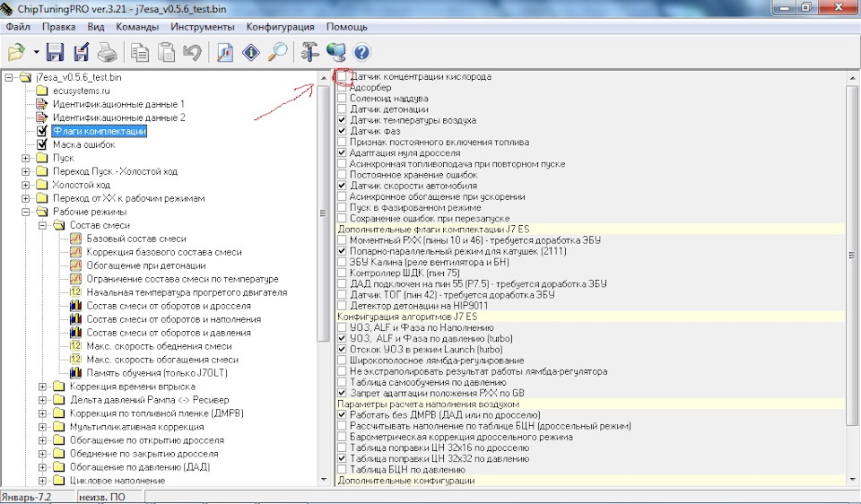Enable 'Датчик концентрации кислорода' checkbox

pyautogui.click(x=342, y=77)
